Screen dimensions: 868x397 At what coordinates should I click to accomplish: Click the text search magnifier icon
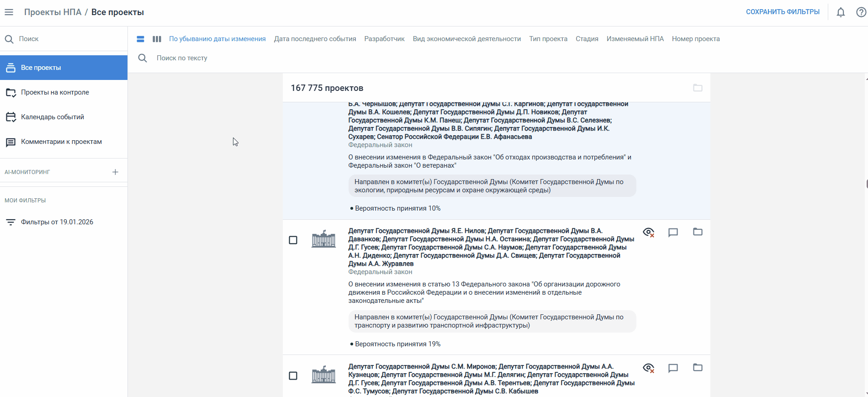[x=143, y=58]
